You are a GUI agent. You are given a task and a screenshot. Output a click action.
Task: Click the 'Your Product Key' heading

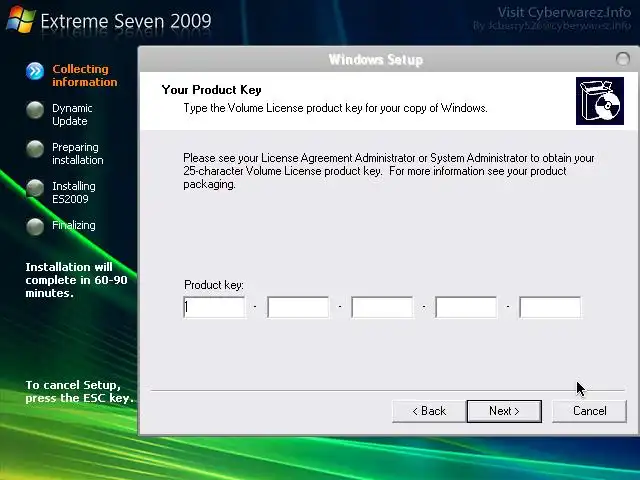[x=211, y=90]
